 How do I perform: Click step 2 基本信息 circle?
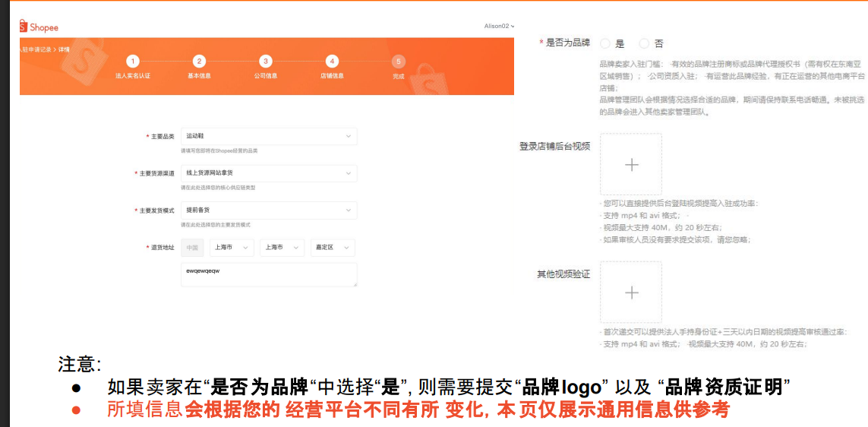point(199,62)
